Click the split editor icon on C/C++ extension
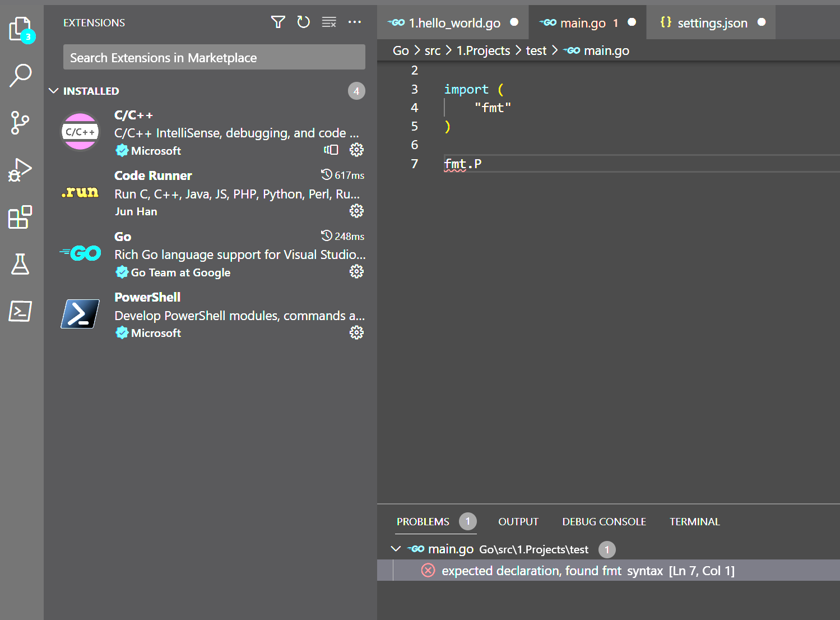The width and height of the screenshot is (840, 620). (x=331, y=150)
